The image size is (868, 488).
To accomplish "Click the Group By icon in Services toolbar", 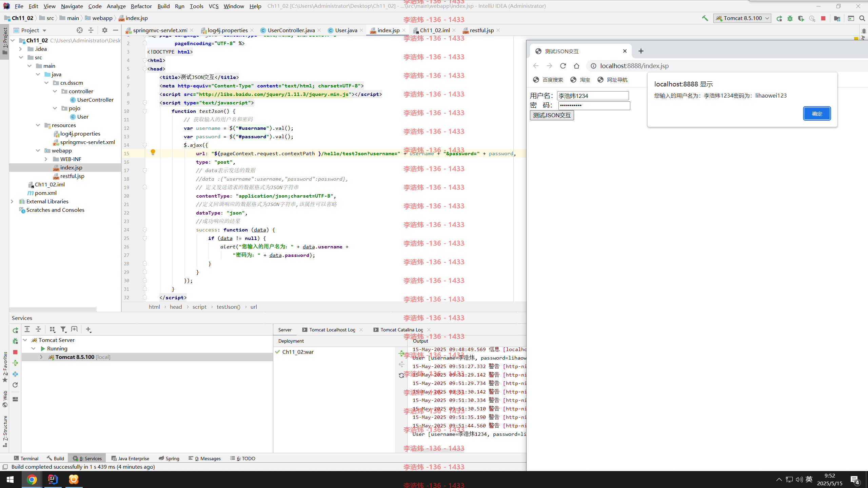I will 52,329.
